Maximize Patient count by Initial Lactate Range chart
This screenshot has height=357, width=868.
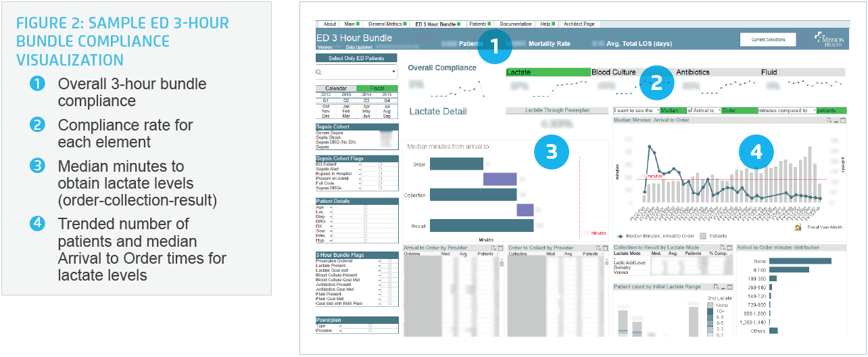click(730, 287)
